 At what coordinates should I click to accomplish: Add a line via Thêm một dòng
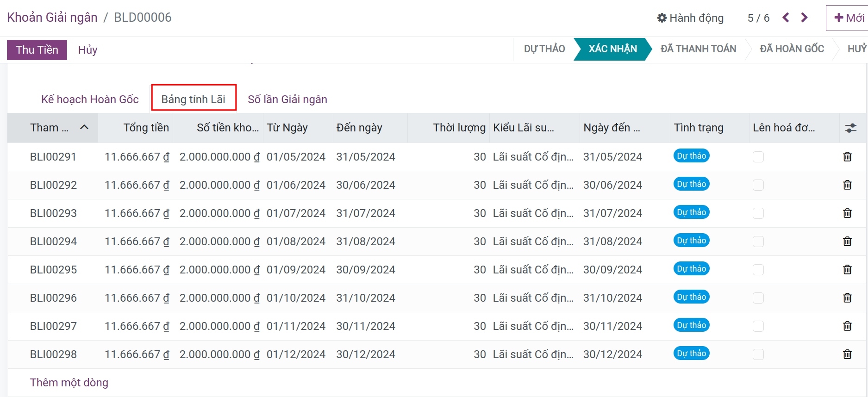click(x=69, y=383)
